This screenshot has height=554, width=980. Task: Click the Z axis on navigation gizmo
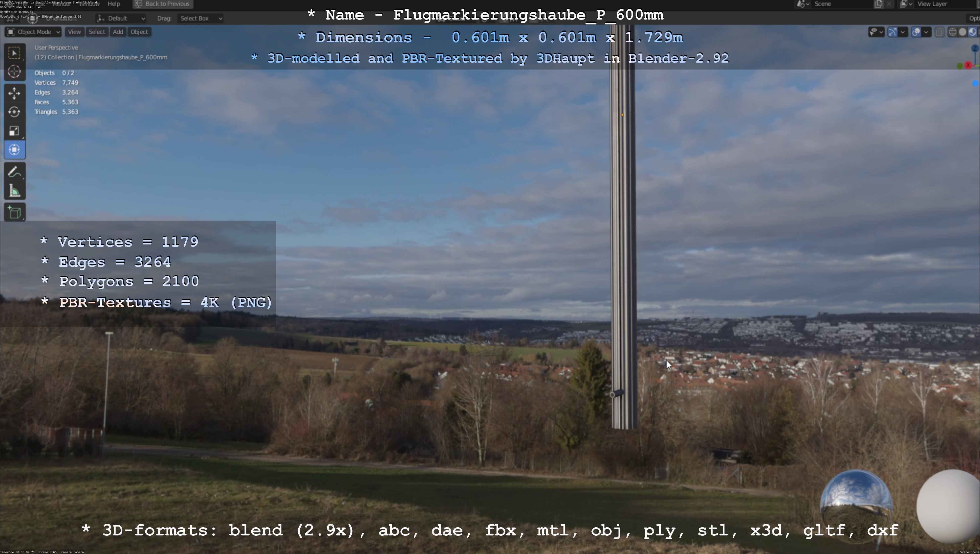click(975, 48)
